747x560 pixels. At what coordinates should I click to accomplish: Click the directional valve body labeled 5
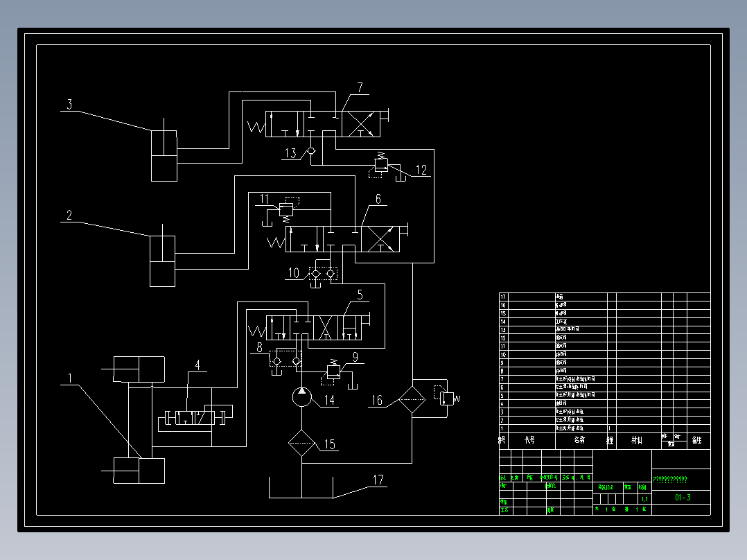[x=313, y=327]
